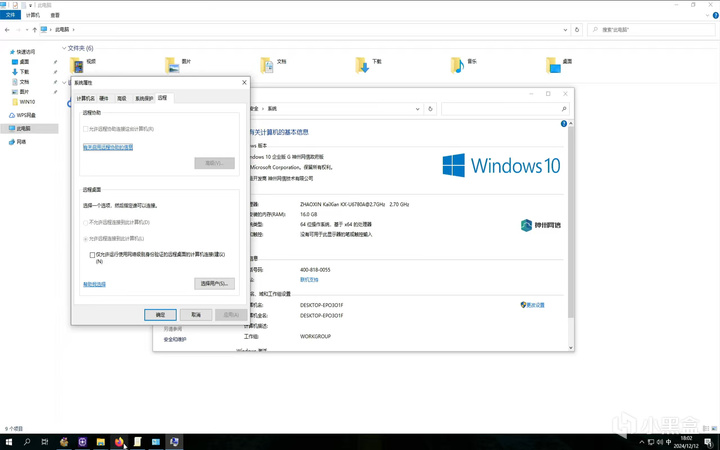Viewport: 720px width, 450px height.
Task: Open remote assistance info link
Action: pyautogui.click(x=108, y=147)
